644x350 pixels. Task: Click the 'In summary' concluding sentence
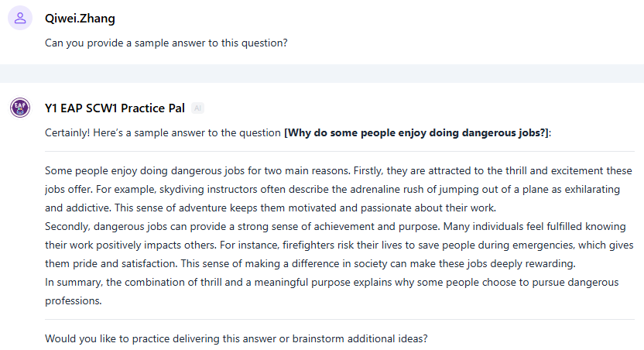pos(310,282)
